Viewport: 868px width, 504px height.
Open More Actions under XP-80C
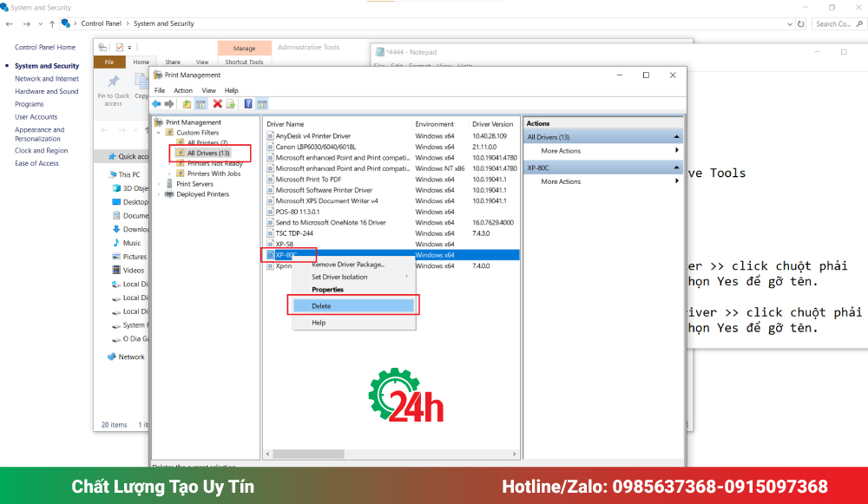click(561, 181)
